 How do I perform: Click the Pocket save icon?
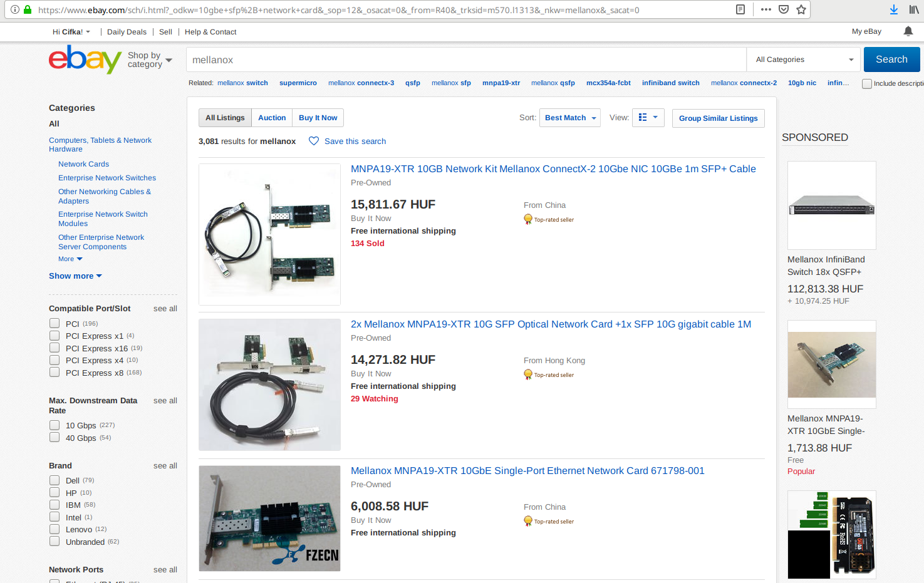point(784,9)
